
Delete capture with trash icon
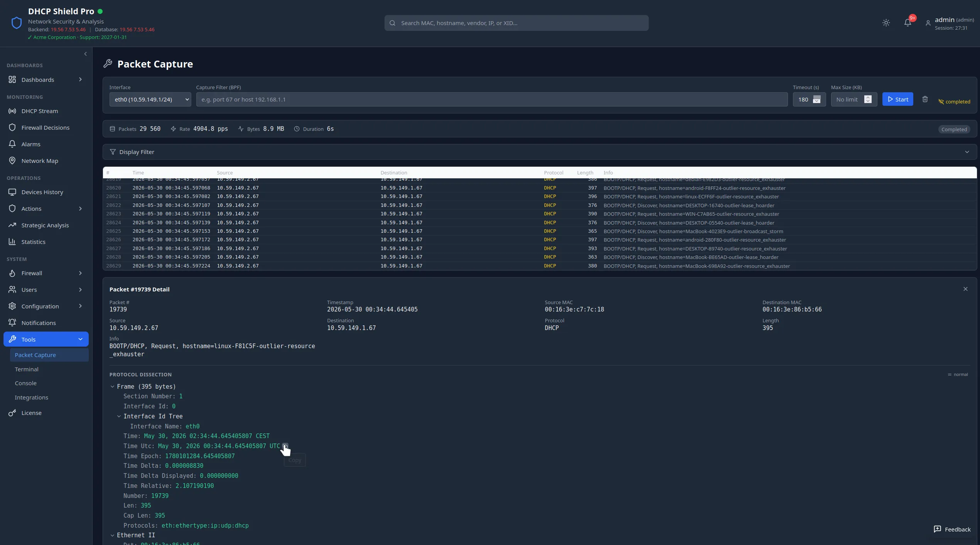pos(925,99)
